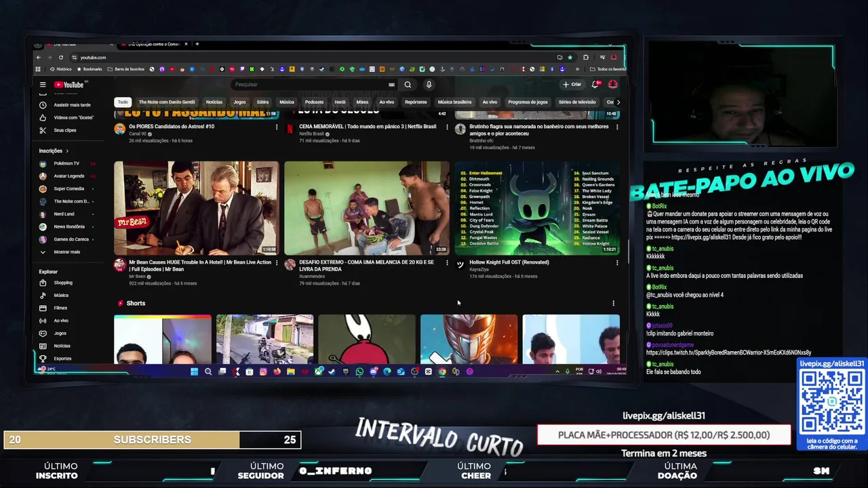Open Windows Start menu on taskbar
The height and width of the screenshot is (488, 868).
pos(194,371)
